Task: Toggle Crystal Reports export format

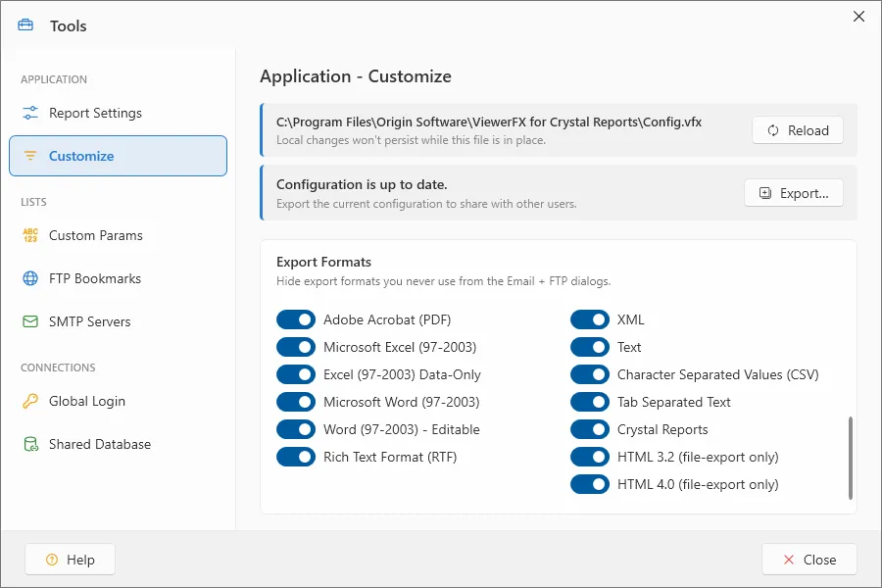Action: pos(590,429)
